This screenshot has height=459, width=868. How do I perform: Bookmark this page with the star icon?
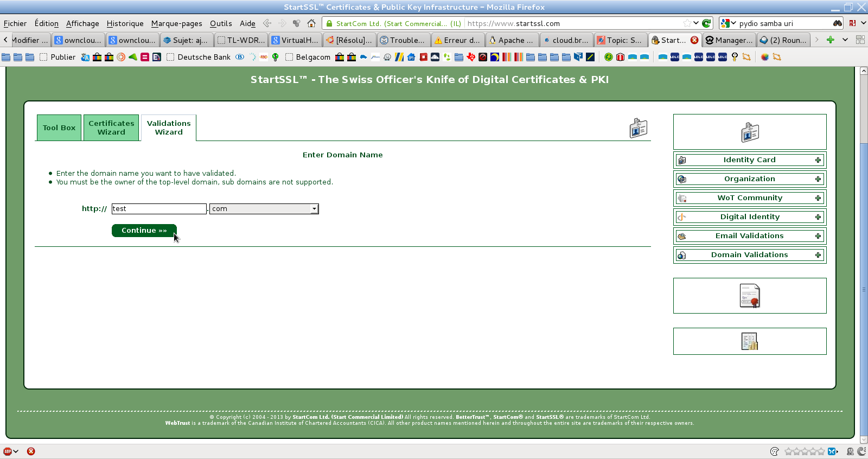pos(687,23)
